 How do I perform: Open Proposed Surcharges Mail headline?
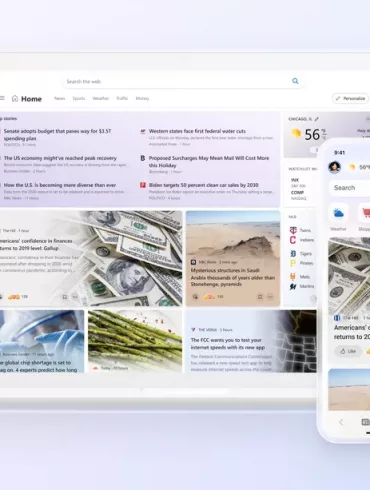209,161
